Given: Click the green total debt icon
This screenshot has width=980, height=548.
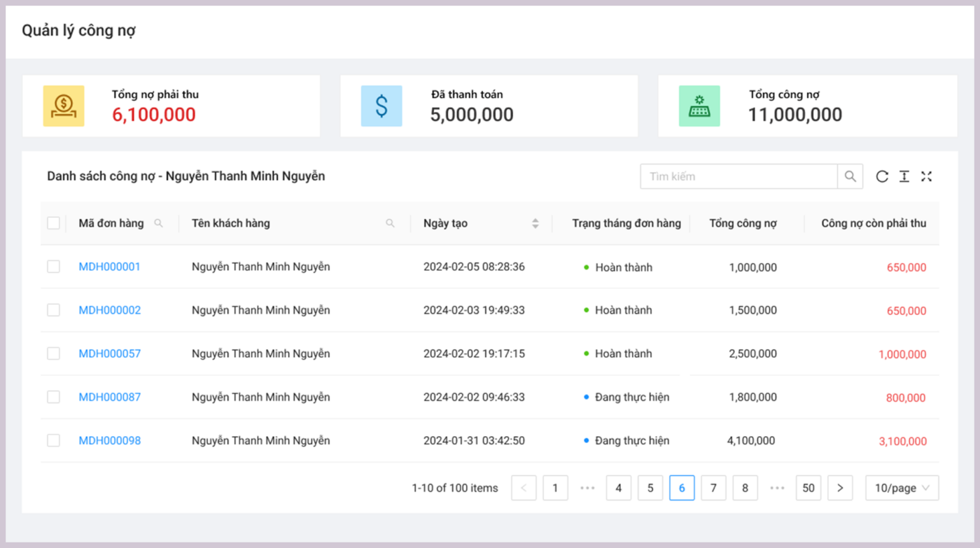Looking at the screenshot, I should pos(699,106).
